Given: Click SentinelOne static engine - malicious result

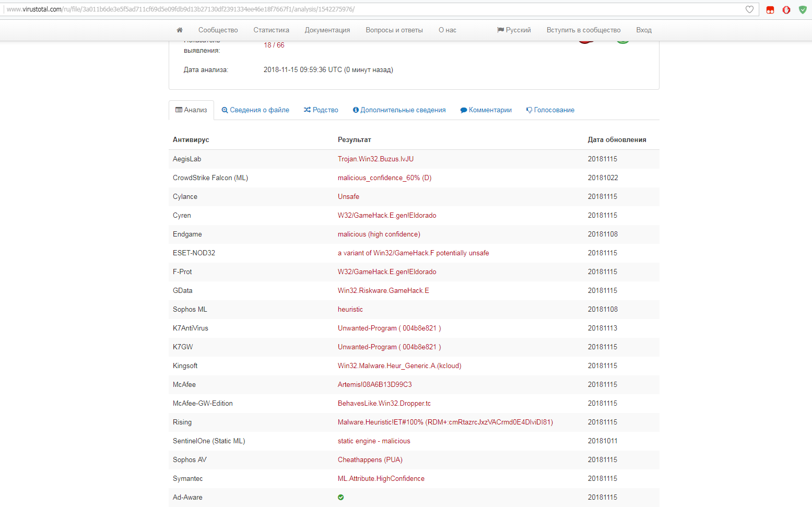Looking at the screenshot, I should (374, 441).
